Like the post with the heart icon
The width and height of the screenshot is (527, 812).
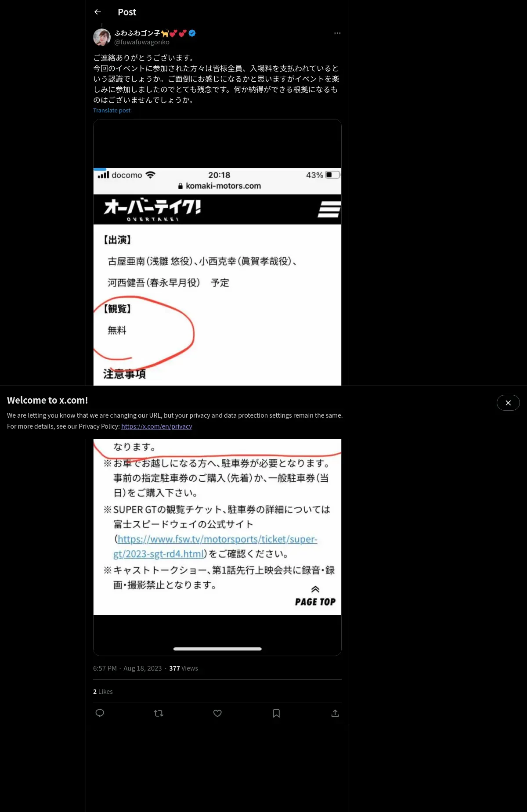(217, 713)
